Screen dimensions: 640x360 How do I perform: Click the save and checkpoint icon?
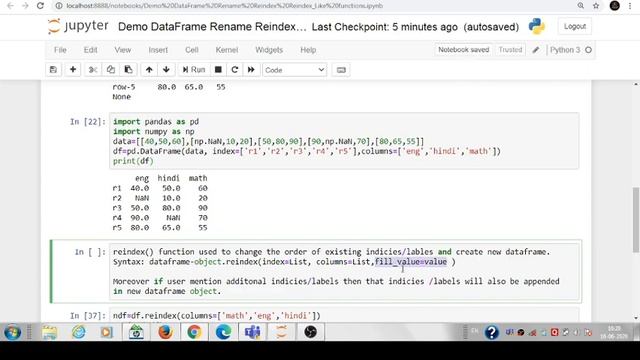coord(53,70)
